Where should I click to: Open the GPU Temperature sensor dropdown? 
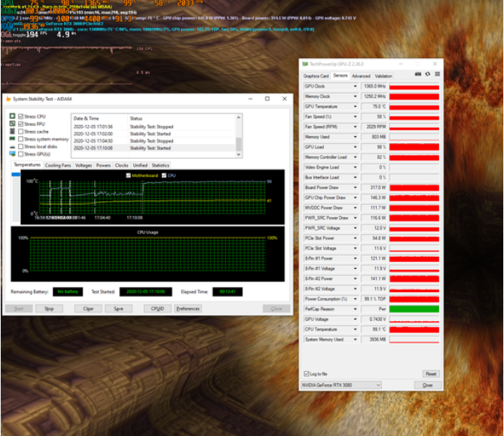click(x=355, y=106)
